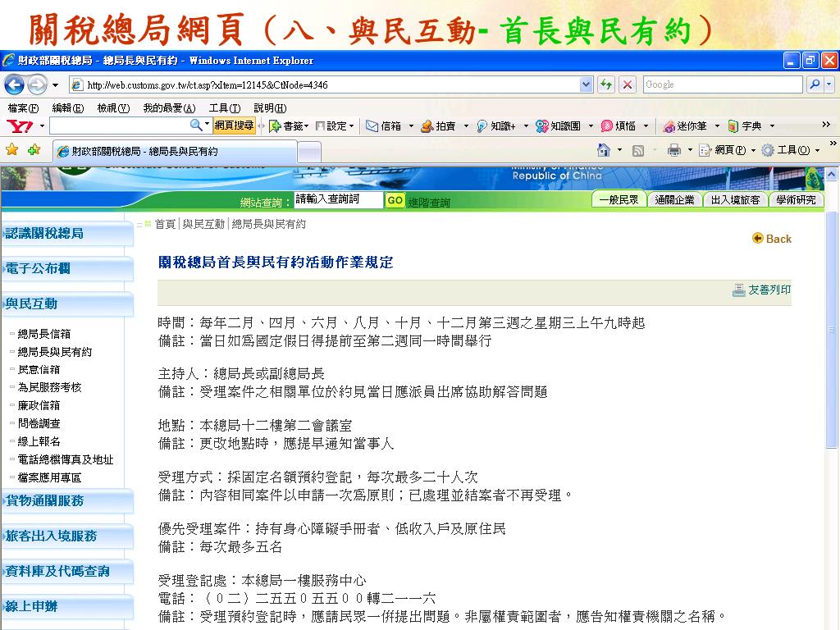Screen dimensions: 840x630
Task: Open the Print options dropdown arrow
Action: coord(690,151)
